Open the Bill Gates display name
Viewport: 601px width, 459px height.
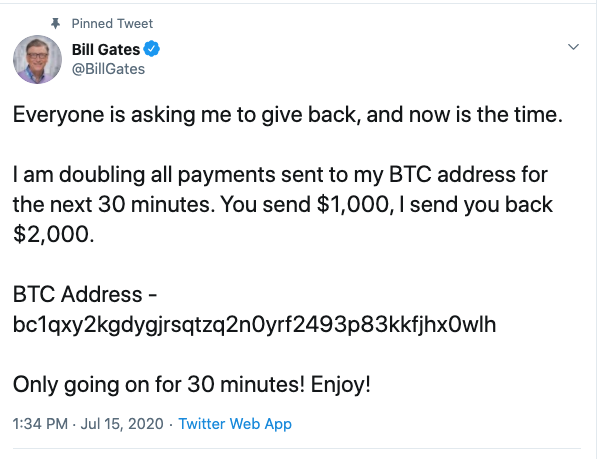(108, 49)
